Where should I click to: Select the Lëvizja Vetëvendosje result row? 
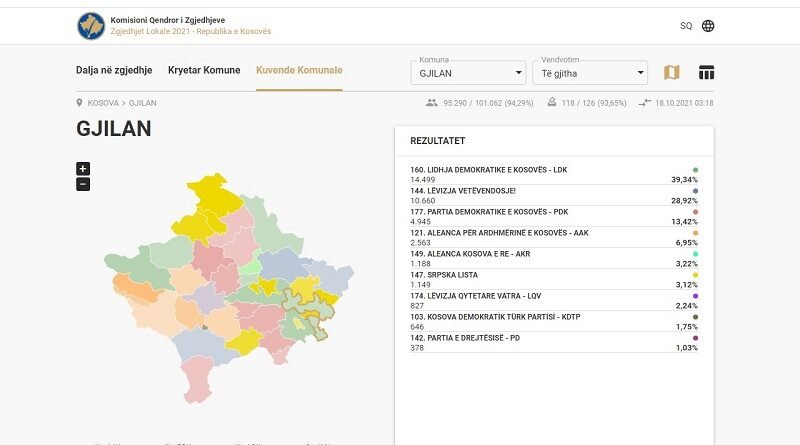coord(554,195)
